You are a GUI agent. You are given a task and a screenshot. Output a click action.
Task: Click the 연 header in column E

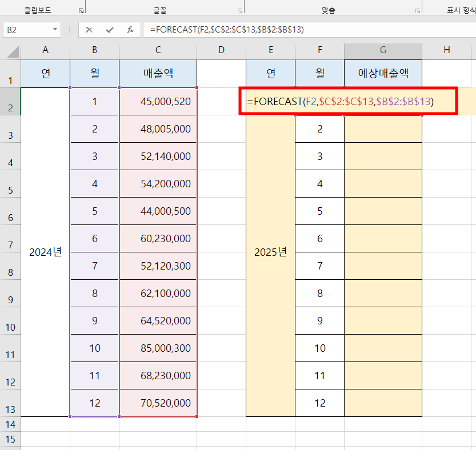click(270, 74)
